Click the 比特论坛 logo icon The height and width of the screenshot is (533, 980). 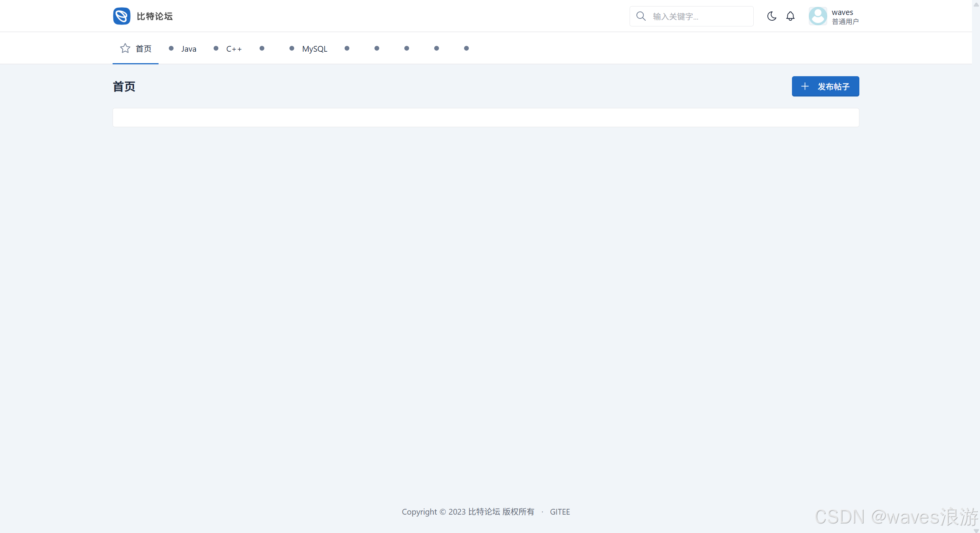122,16
